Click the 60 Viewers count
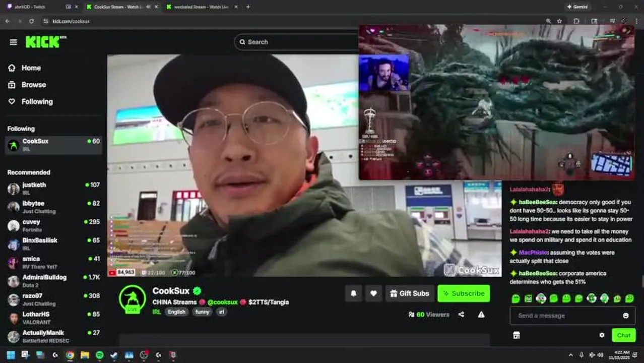This screenshot has height=363, width=644. click(x=429, y=315)
